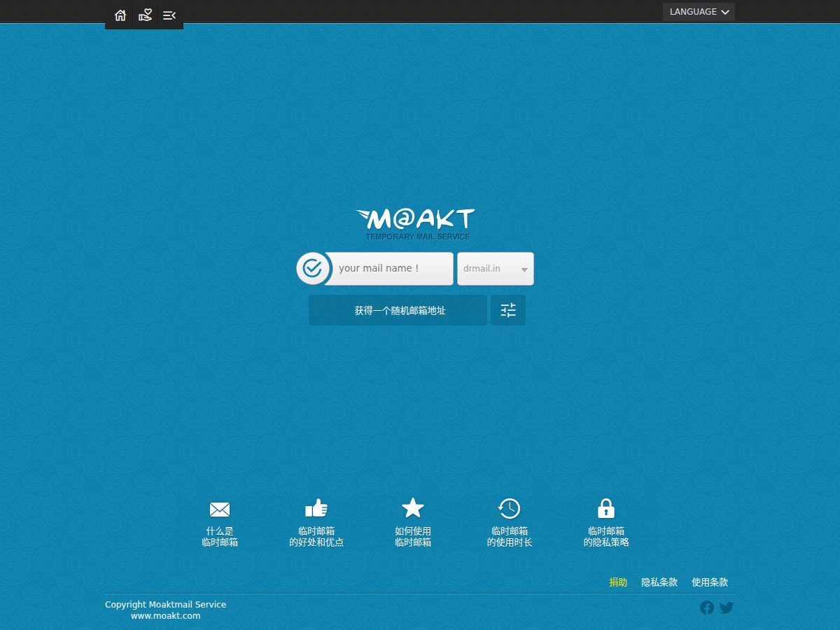Open the 隐私条款 link
840x630 pixels.
click(x=659, y=582)
